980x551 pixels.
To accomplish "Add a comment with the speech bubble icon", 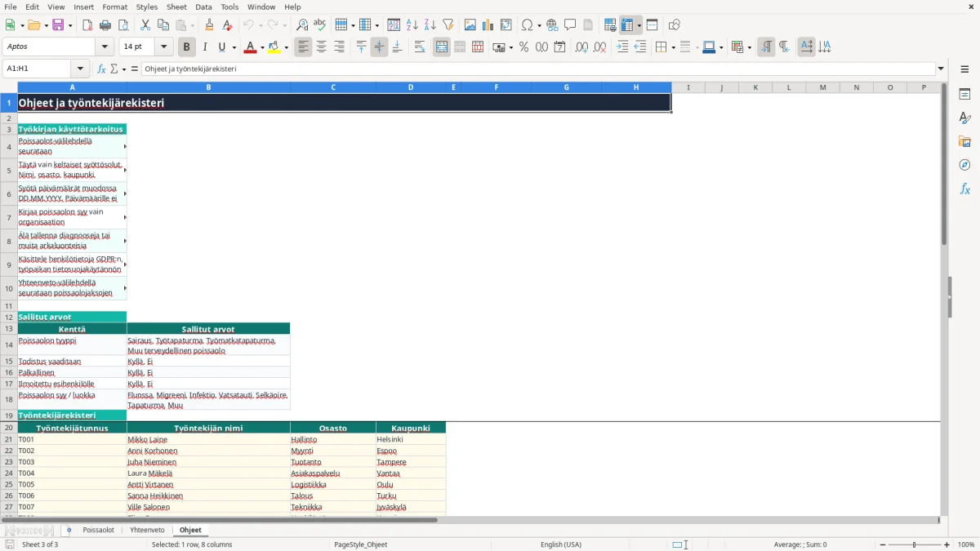I will pyautogui.click(x=570, y=25).
